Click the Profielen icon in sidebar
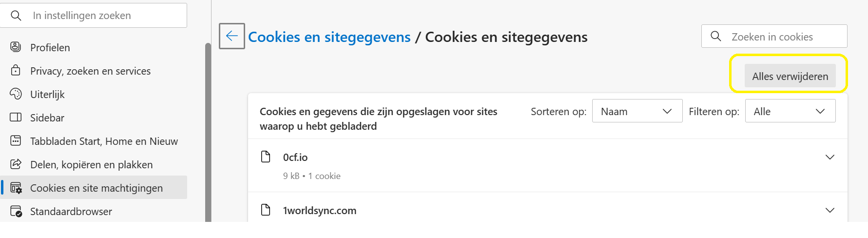Viewport: 868px width, 238px height. [16, 47]
